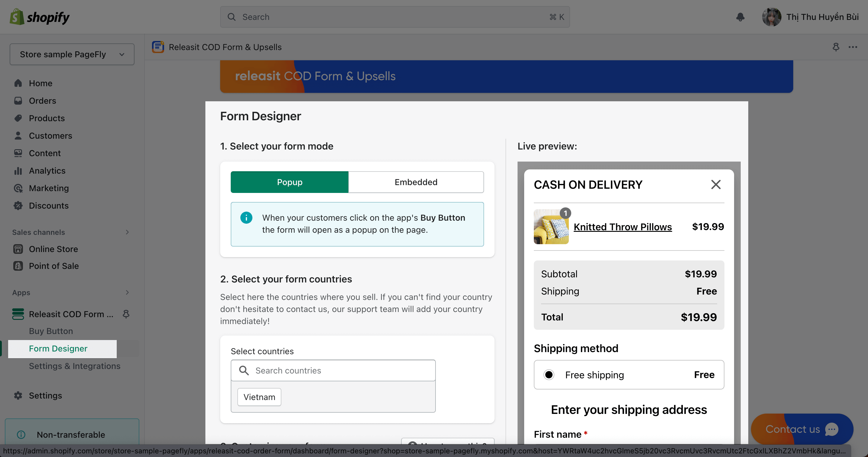Click the quantity badge 1 on product image
Image resolution: width=868 pixels, height=457 pixels.
click(565, 213)
